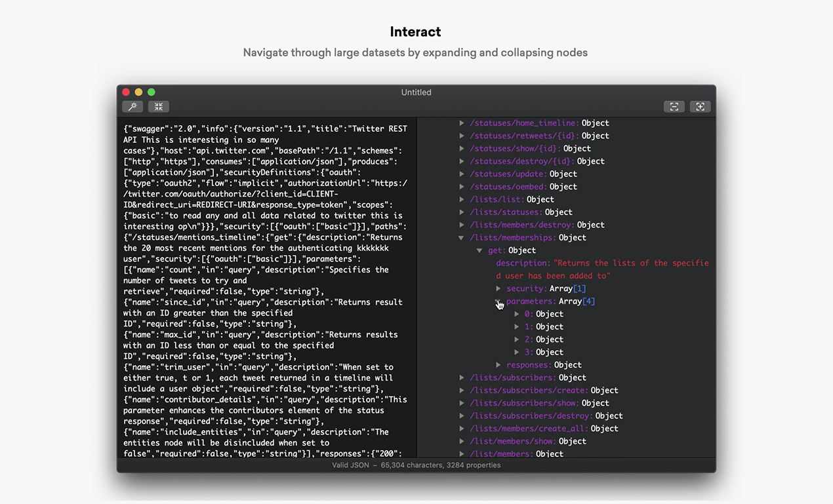Expand the /lists/statuses node

coord(462,212)
